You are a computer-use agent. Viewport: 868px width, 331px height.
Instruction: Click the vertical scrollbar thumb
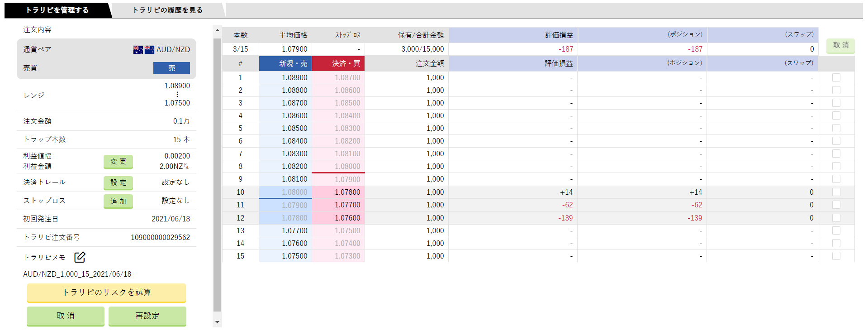[x=217, y=175]
